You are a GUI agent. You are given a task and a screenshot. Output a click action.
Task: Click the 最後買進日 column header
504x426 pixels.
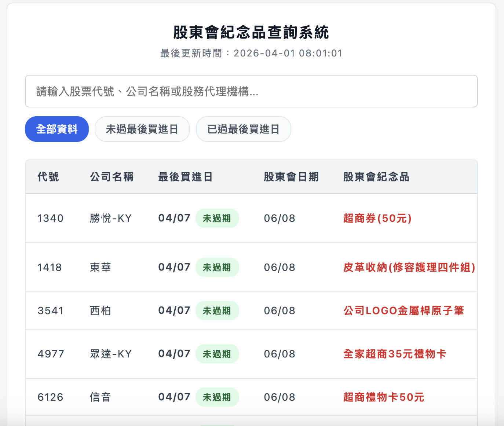click(185, 177)
